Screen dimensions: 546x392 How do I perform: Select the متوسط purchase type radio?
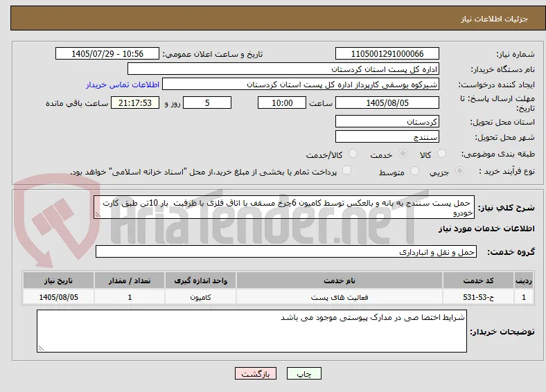(x=414, y=170)
